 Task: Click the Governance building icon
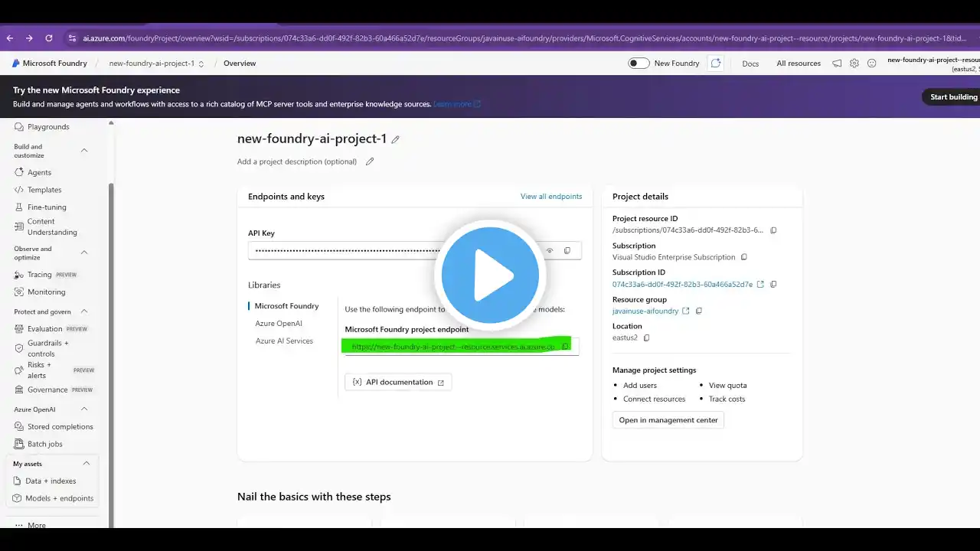20,390
